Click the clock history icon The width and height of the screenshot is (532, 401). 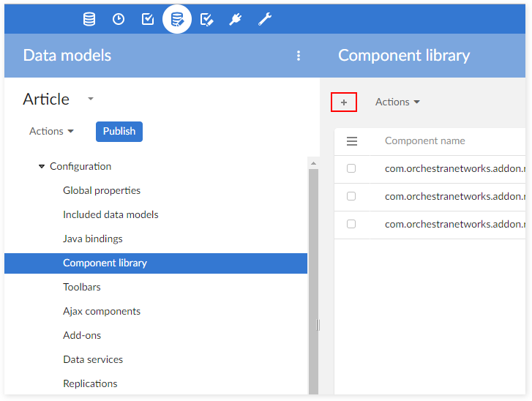coord(119,20)
